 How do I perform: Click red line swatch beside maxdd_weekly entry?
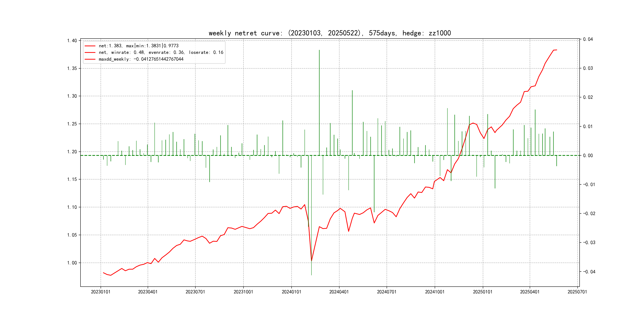pyautogui.click(x=90, y=59)
